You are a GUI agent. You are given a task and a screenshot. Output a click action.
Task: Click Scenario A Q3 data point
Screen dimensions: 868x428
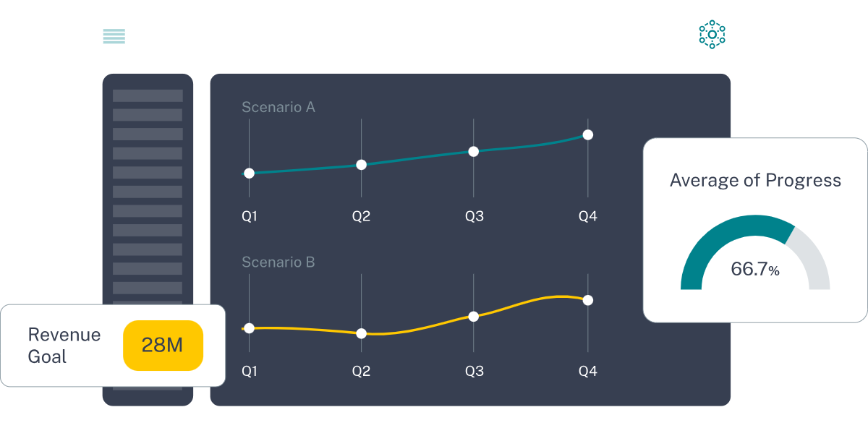[x=474, y=152]
